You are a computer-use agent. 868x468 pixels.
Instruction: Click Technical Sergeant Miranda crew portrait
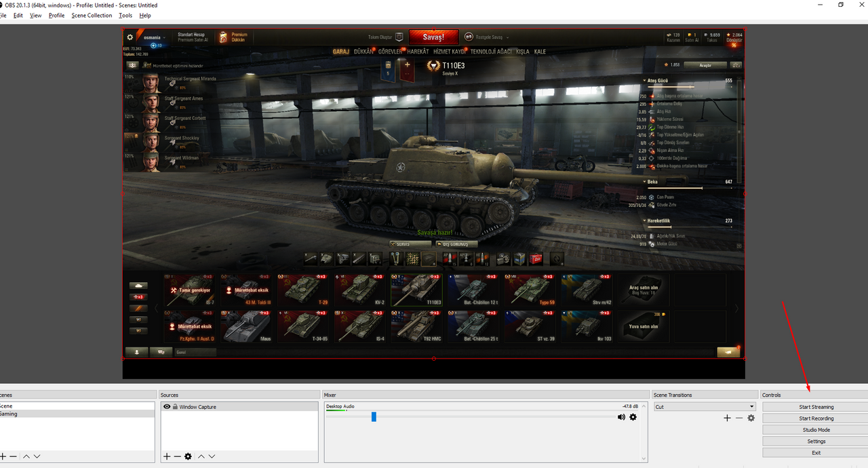151,83
